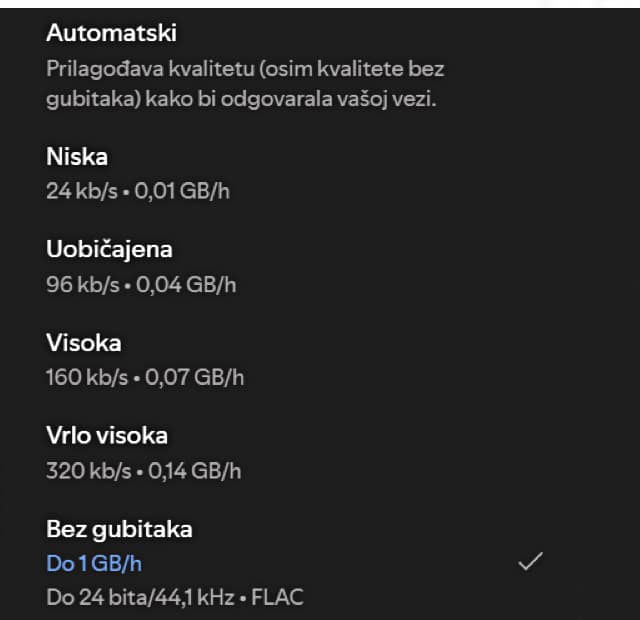Click the 96 kb/s bitrate label
Image resolution: width=640 pixels, height=620 pixels.
[x=81, y=284]
